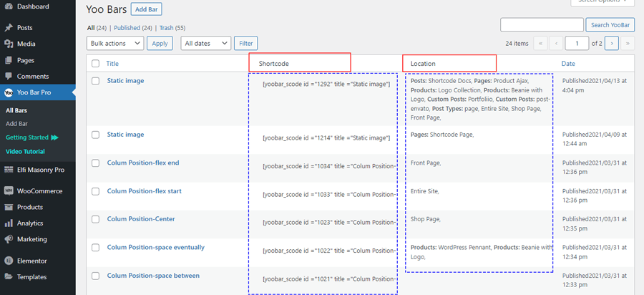Open the Colum Position-Center bar
This screenshot has height=295, width=644.
click(x=141, y=219)
